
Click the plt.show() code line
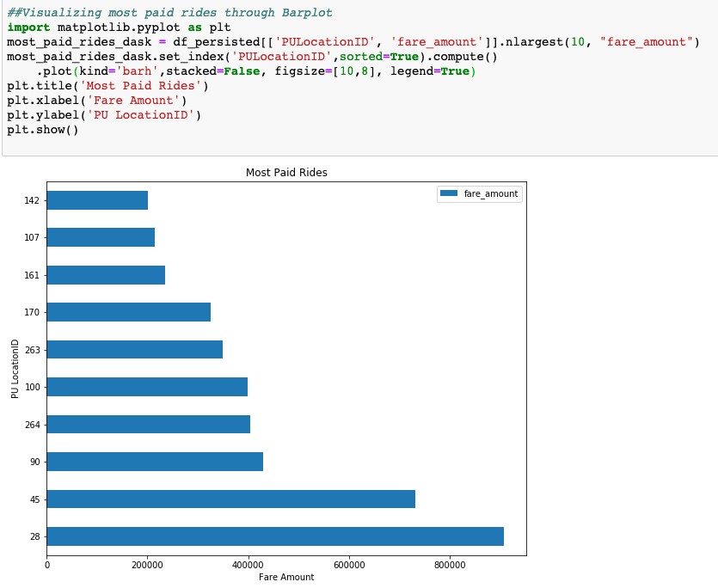(x=43, y=130)
